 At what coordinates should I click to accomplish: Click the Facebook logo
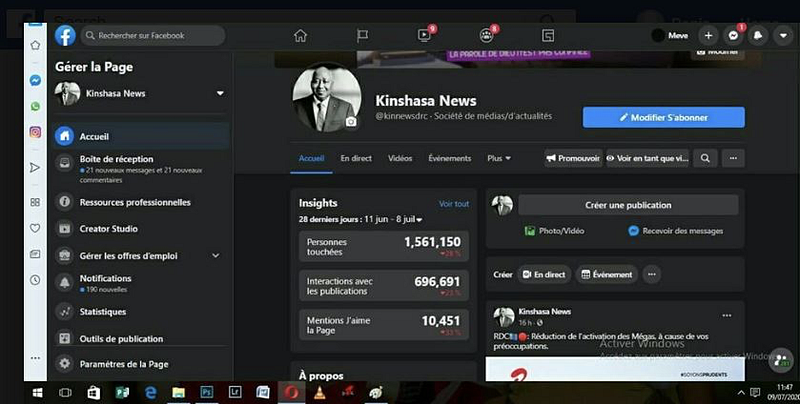[65, 36]
